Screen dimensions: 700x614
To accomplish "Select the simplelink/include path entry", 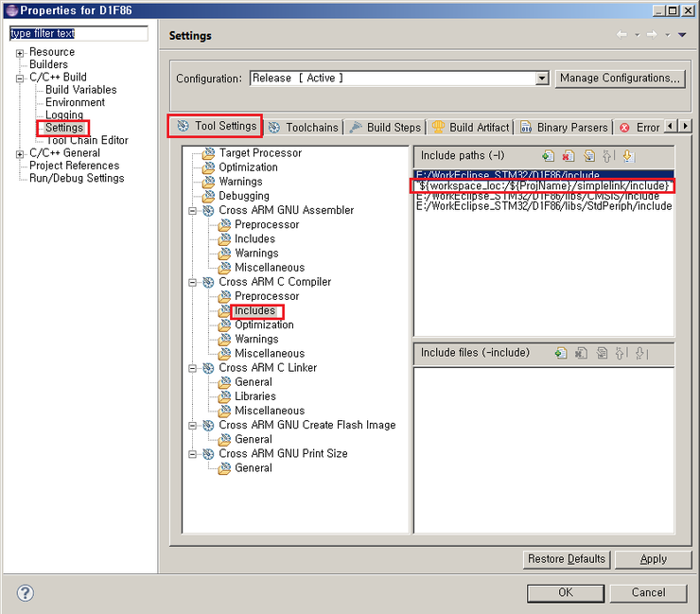I will pyautogui.click(x=542, y=185).
